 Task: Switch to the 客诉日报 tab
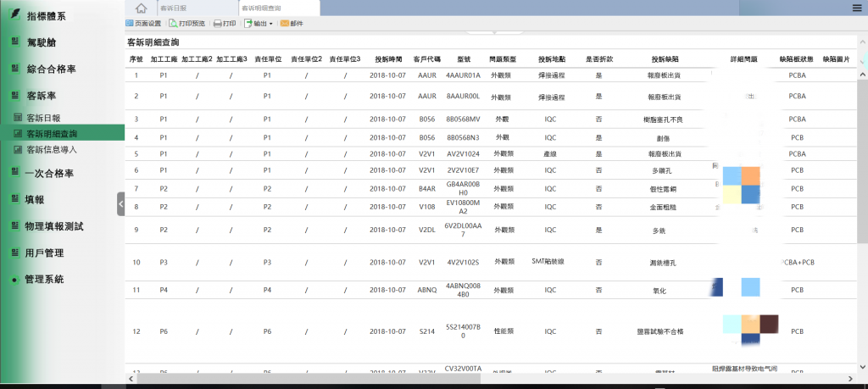[x=175, y=8]
